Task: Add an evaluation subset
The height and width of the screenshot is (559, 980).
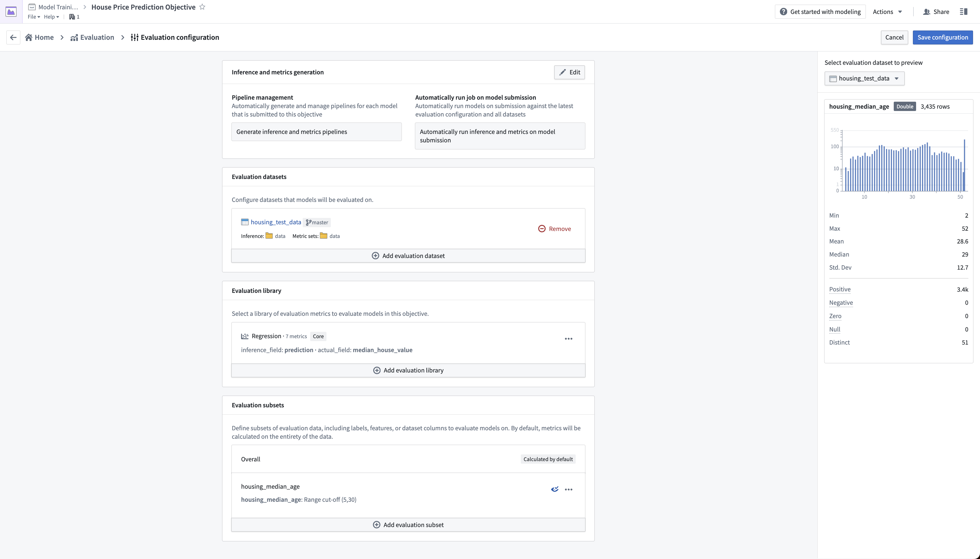Action: pyautogui.click(x=408, y=525)
